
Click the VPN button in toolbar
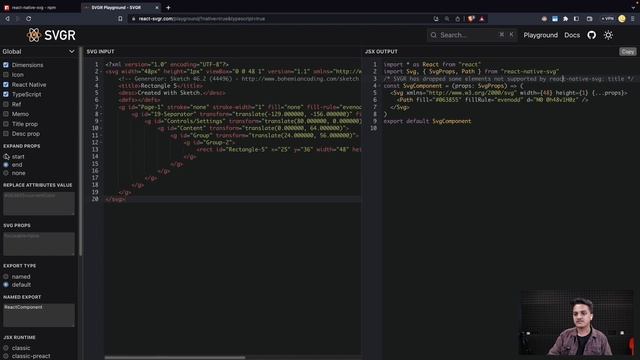(607, 19)
